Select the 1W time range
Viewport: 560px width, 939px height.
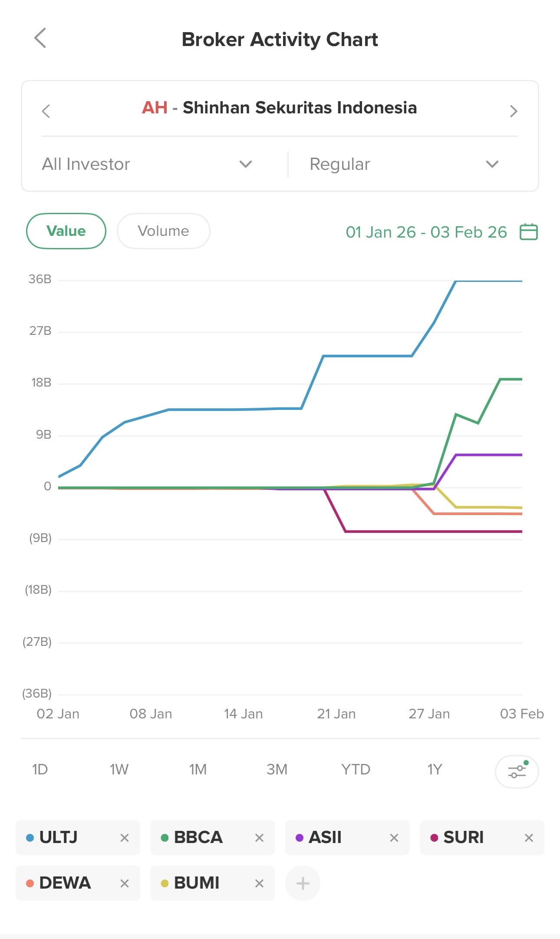(x=119, y=770)
